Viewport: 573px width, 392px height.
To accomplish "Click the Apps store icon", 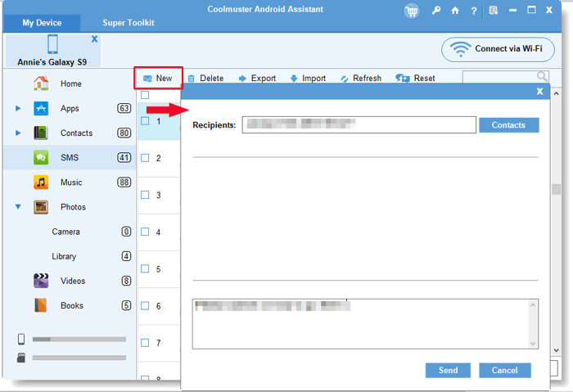I will click(41, 108).
